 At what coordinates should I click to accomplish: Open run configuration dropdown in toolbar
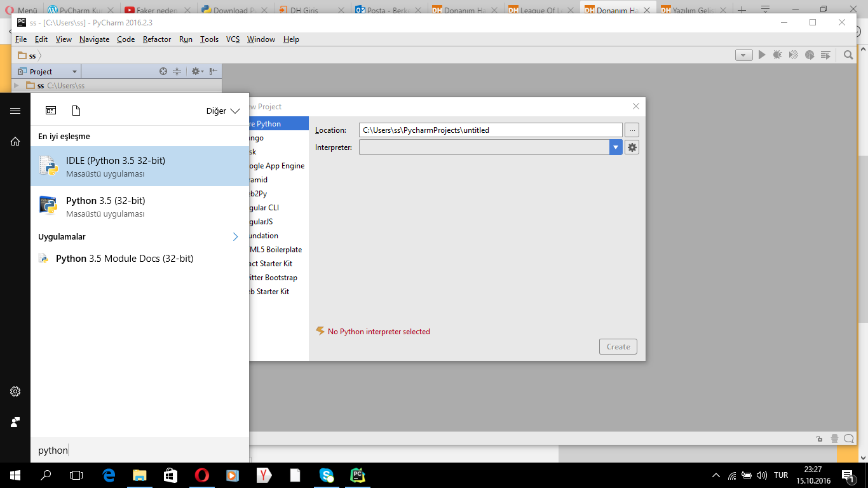[x=743, y=55]
